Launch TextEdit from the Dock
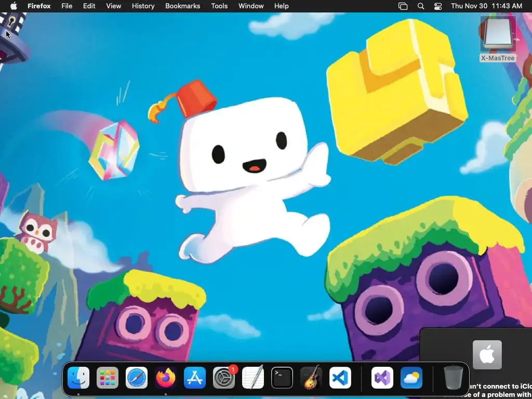This screenshot has width=532, height=399. pos(253,378)
